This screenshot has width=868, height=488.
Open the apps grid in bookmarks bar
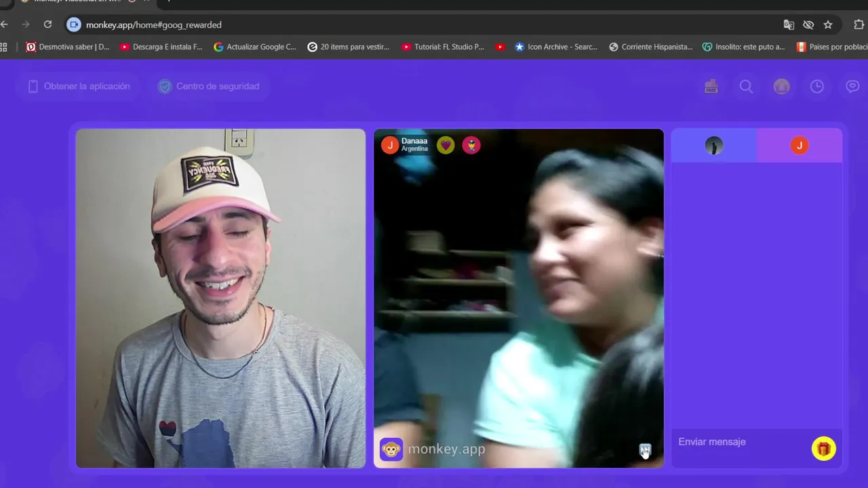[3, 47]
